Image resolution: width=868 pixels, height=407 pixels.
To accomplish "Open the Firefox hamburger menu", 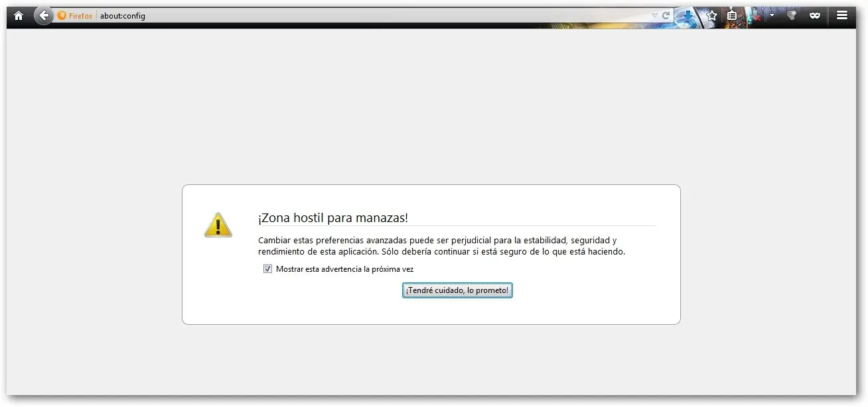I will 842,15.
